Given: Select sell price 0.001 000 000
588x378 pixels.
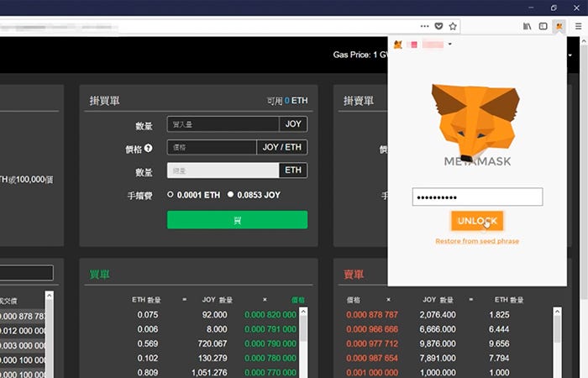Looking at the screenshot, I should 371,372.
